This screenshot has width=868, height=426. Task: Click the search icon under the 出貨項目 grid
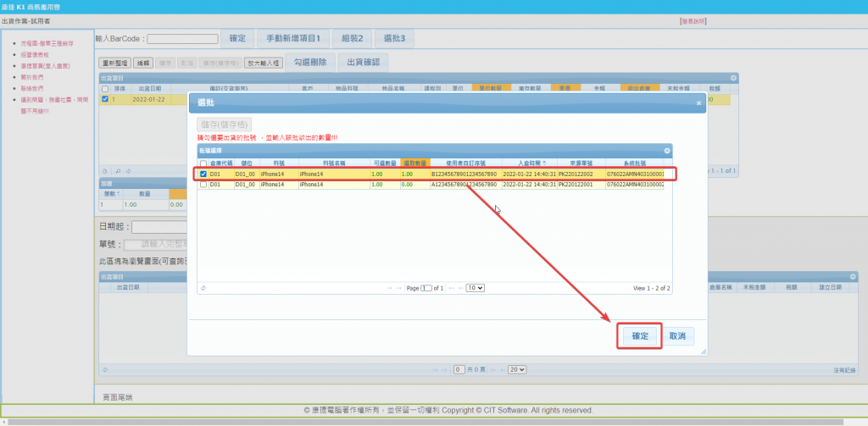116,169
